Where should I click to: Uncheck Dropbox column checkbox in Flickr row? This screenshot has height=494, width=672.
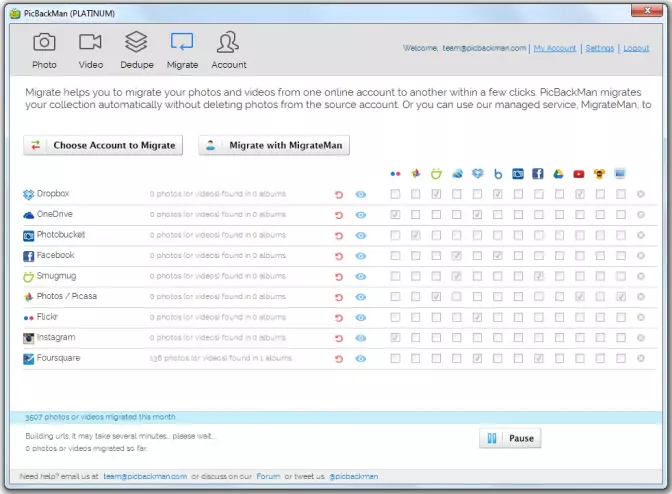coord(477,317)
